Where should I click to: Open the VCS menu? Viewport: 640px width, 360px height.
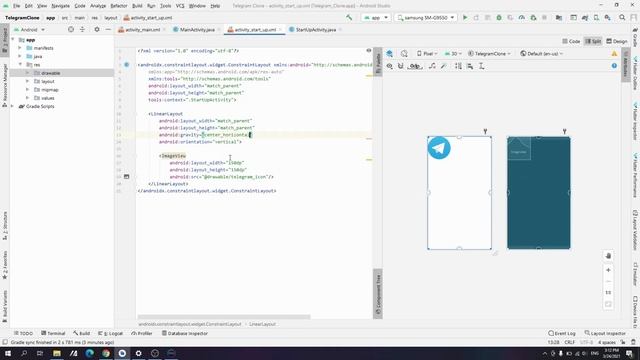[180, 6]
